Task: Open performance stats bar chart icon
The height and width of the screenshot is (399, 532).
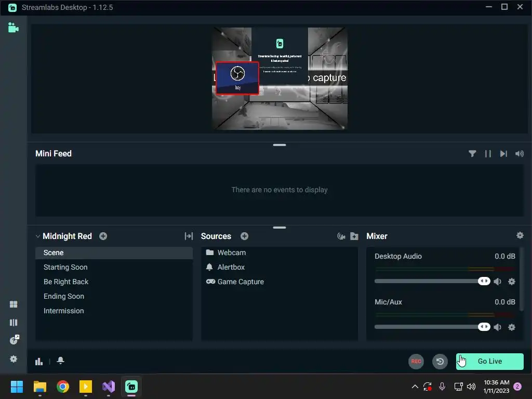Action: tap(39, 362)
